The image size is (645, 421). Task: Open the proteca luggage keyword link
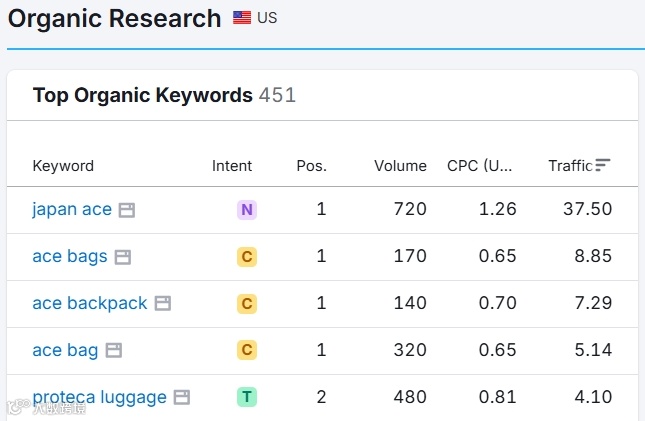[99, 397]
